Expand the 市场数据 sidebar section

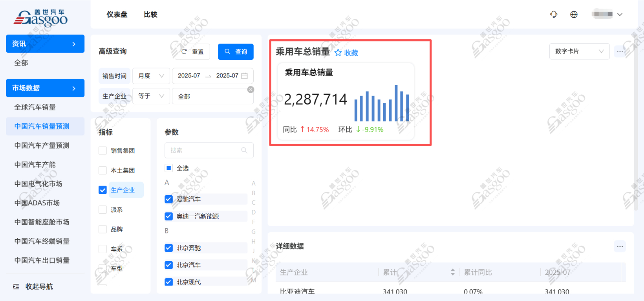point(45,88)
